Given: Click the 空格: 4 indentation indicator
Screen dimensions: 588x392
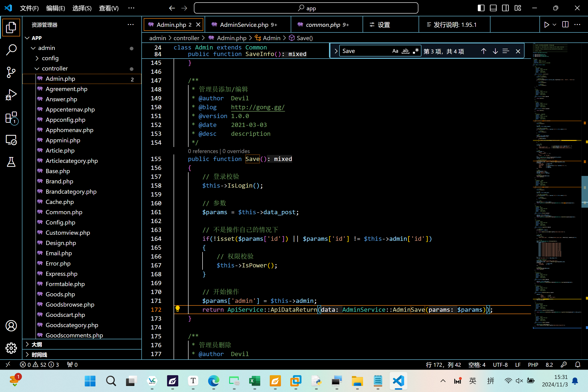Looking at the screenshot, I should pyautogui.click(x=477, y=365).
